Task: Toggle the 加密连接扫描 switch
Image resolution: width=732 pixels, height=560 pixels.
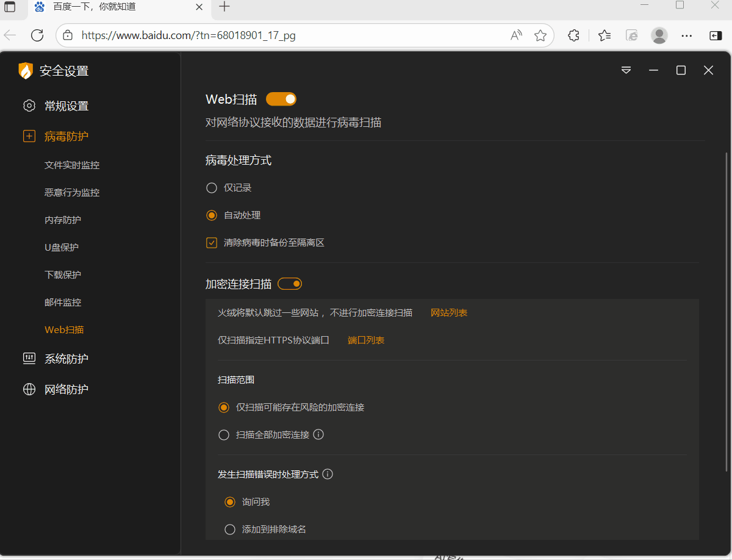Action: click(290, 284)
